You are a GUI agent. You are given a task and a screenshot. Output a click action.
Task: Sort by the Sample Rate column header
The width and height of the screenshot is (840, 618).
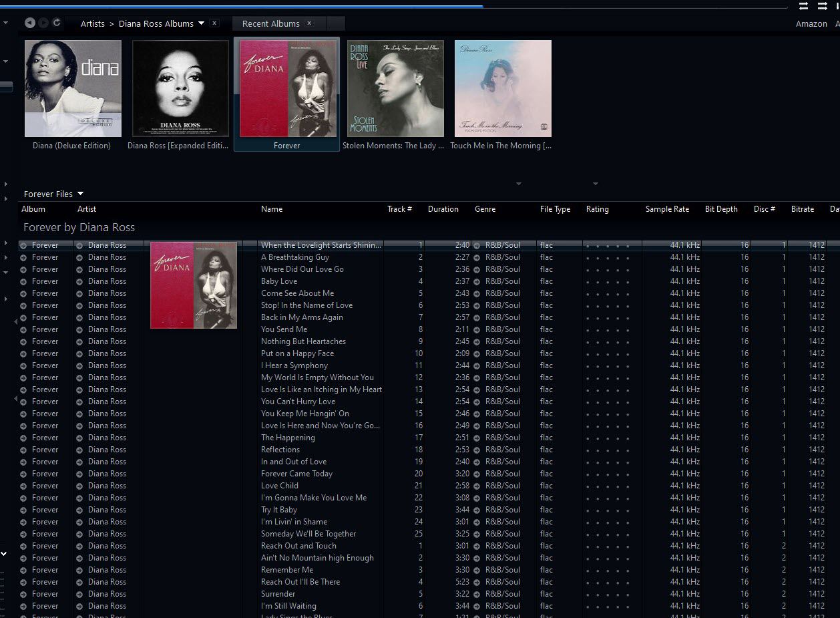click(667, 209)
